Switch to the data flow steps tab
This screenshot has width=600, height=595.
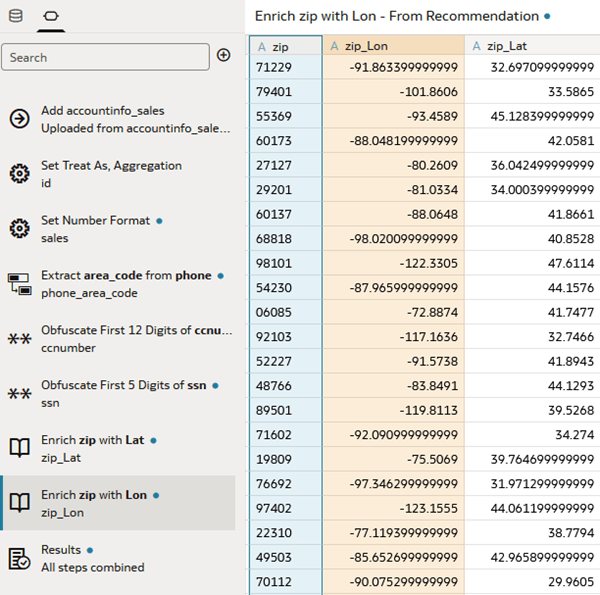[47, 16]
